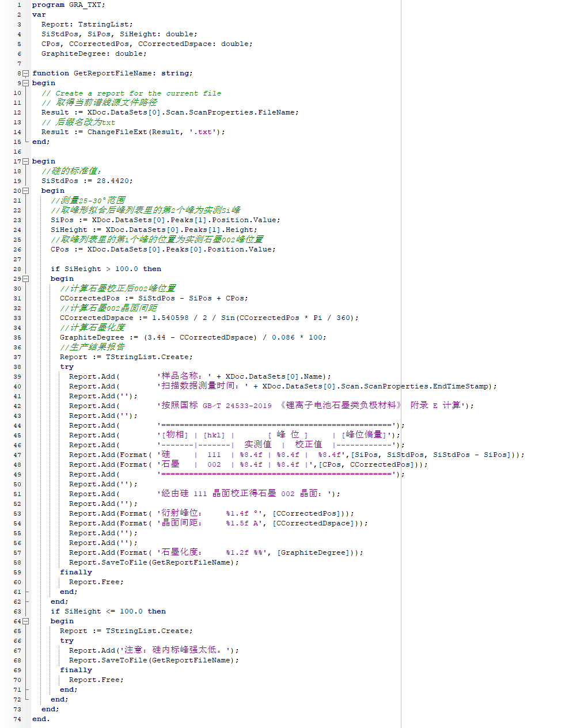Collapse the GetReportFileName function fold at line 8
The height and width of the screenshot is (728, 569).
(26, 73)
